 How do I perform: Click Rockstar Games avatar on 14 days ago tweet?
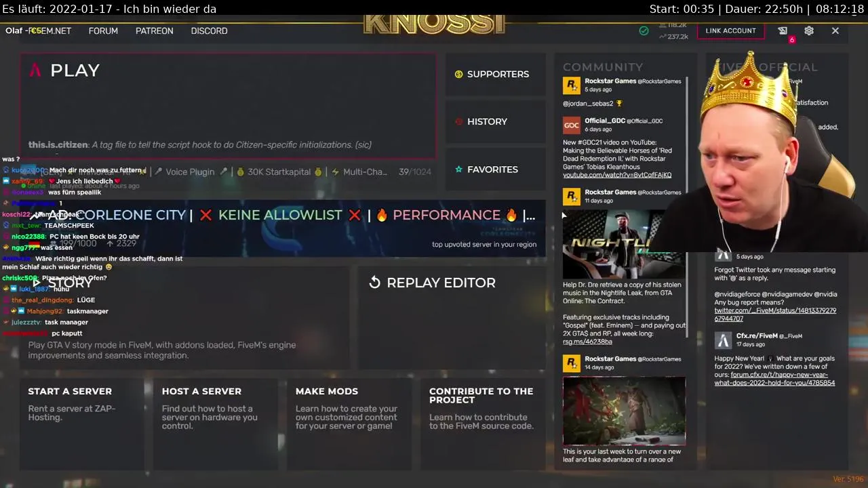(x=572, y=363)
